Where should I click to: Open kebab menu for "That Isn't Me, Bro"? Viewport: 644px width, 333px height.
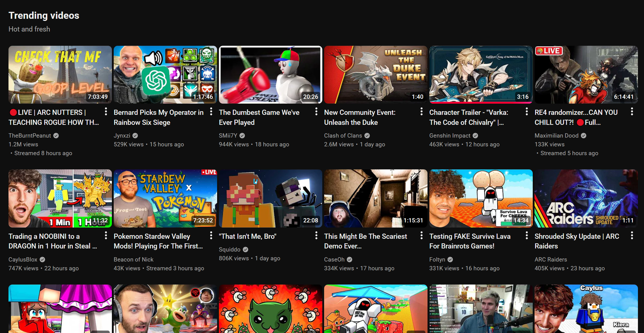pos(316,235)
